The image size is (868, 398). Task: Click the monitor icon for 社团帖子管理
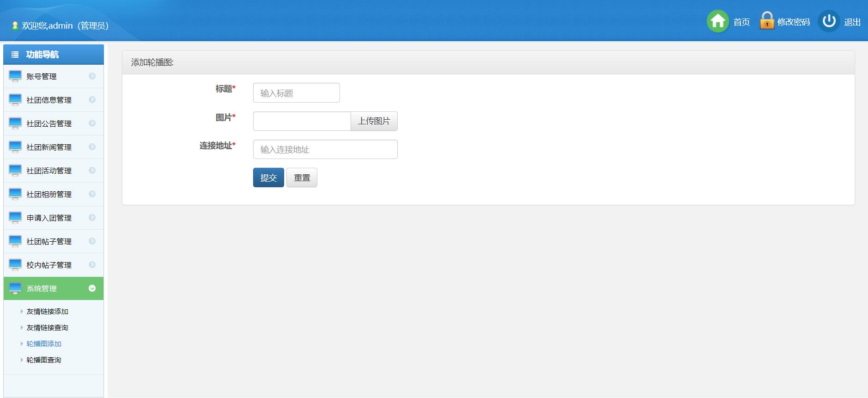15,241
